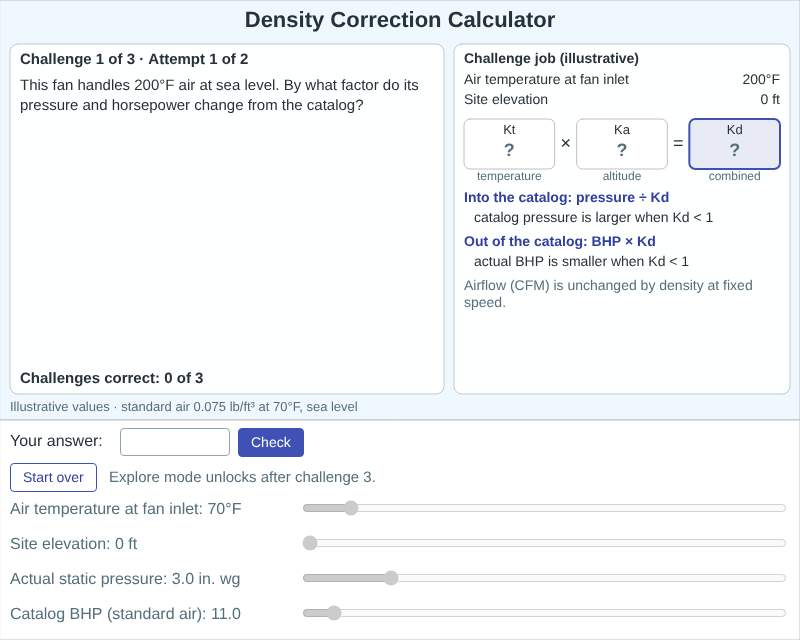Click the 'Airflow (CFM) is unchanged' note
Screen dimensions: 800x642
[x=608, y=294]
